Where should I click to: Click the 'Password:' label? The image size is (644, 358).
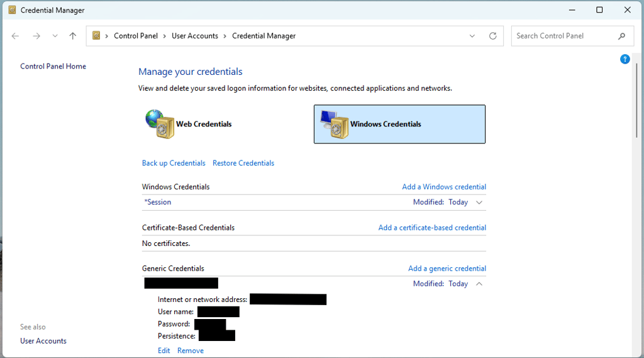pos(174,324)
